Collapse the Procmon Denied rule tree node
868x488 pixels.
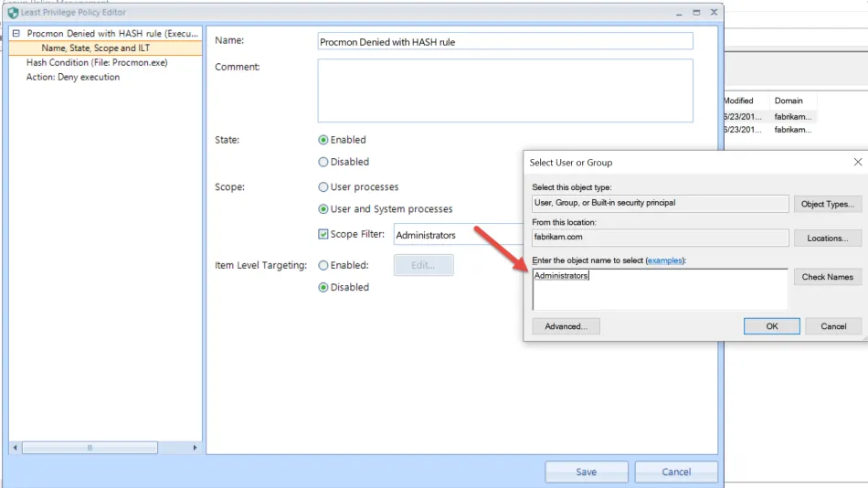point(16,33)
